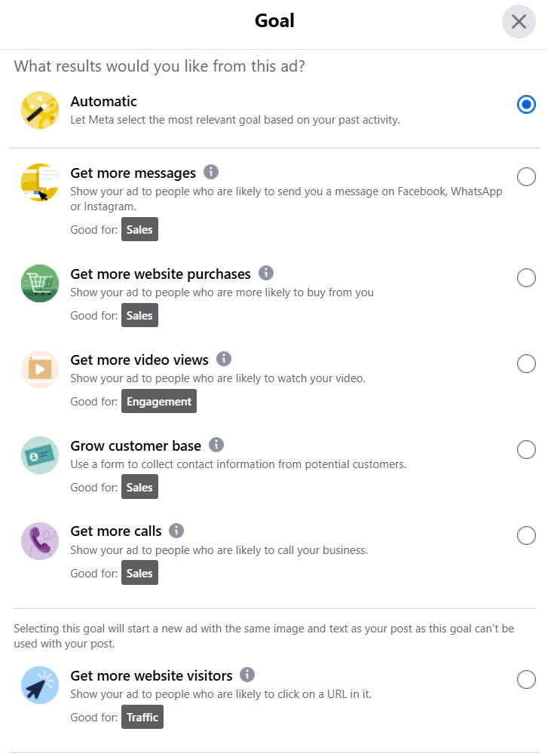
Task: Close the Goal dialog
Action: pyautogui.click(x=519, y=22)
